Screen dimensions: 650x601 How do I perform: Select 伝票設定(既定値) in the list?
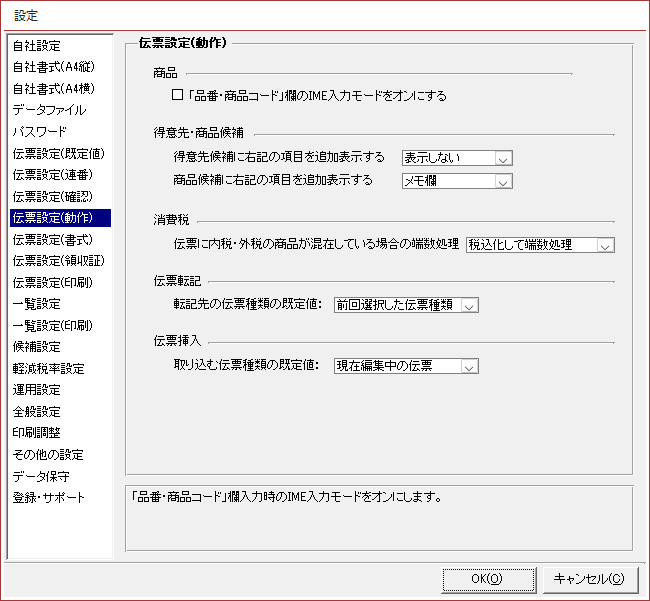pos(58,154)
